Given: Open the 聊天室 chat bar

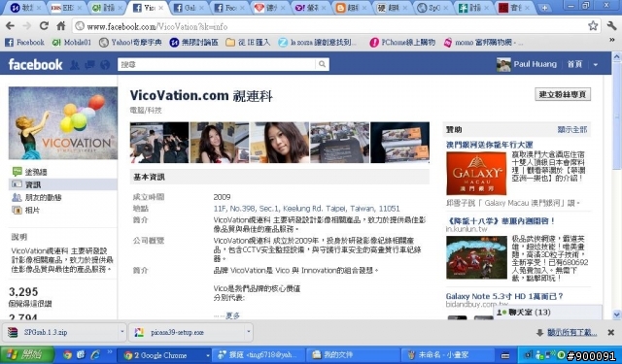Looking at the screenshot, I should 547,313.
